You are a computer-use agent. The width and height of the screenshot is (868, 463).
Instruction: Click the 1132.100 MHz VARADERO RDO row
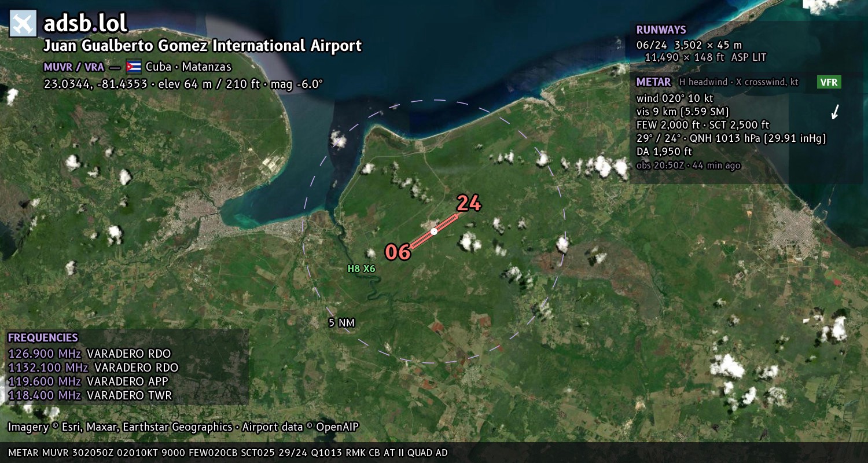pyautogui.click(x=93, y=368)
